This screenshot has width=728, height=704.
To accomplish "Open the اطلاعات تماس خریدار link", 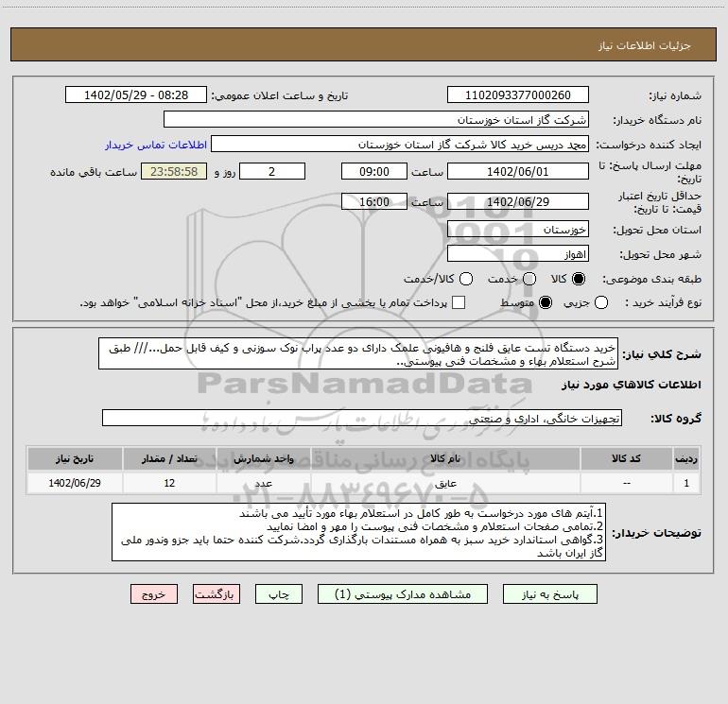I will point(156,145).
